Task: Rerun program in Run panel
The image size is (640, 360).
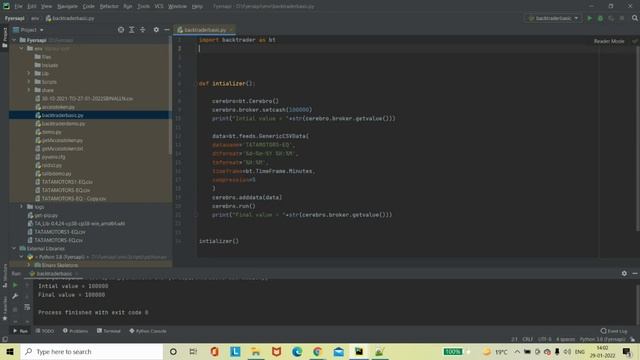Action: click(15, 285)
